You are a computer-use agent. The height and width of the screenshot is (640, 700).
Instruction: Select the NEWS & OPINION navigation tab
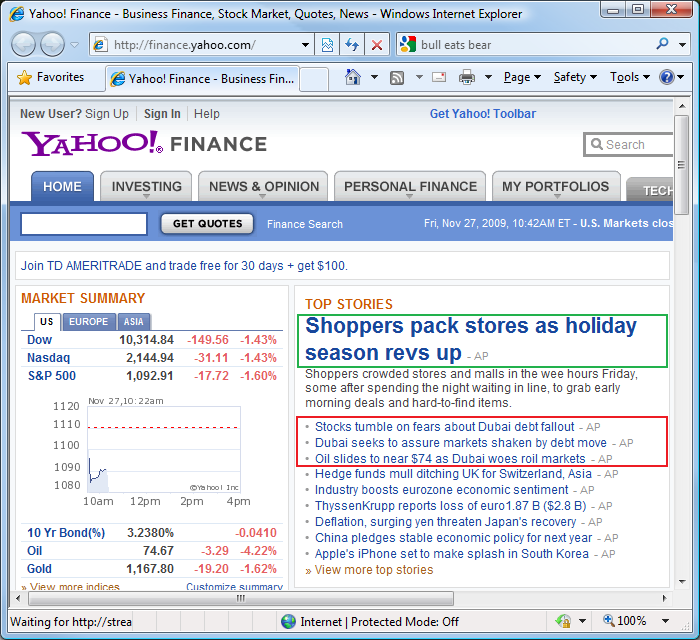coord(263,186)
